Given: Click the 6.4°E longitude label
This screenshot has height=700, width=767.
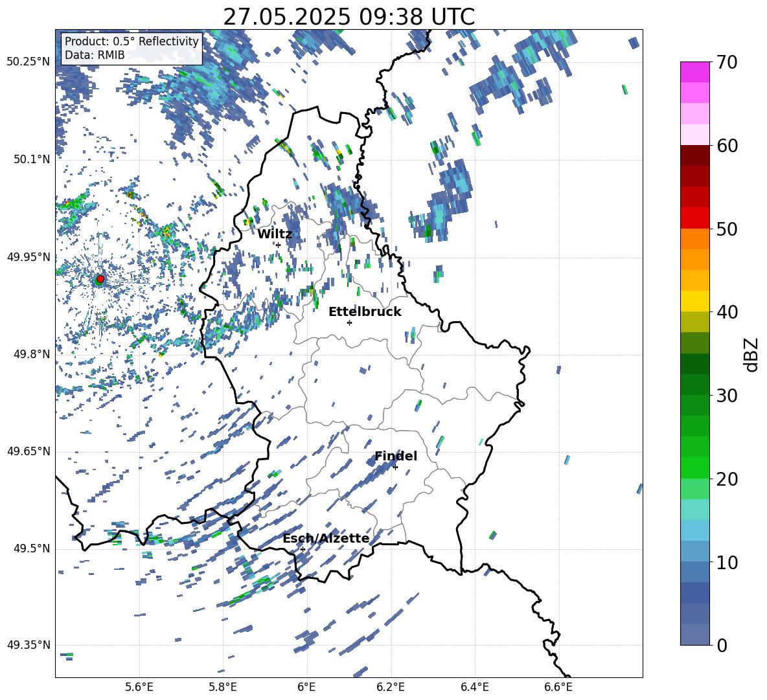Looking at the screenshot, I should coord(475,687).
